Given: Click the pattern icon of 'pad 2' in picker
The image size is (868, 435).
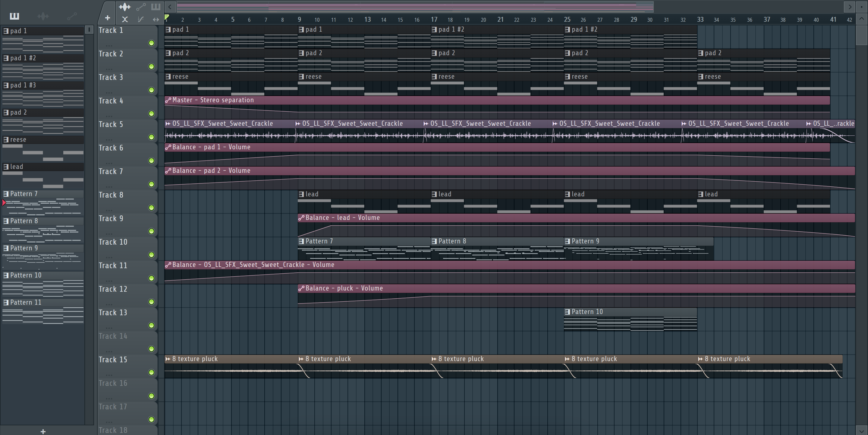Looking at the screenshot, I should point(6,112).
